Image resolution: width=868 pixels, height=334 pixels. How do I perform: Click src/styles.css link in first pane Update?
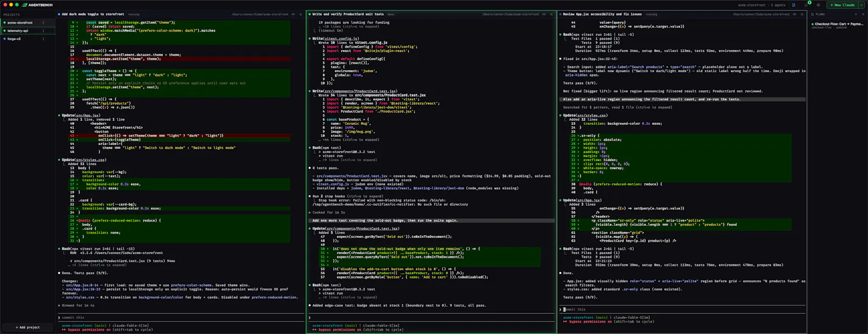91,160
